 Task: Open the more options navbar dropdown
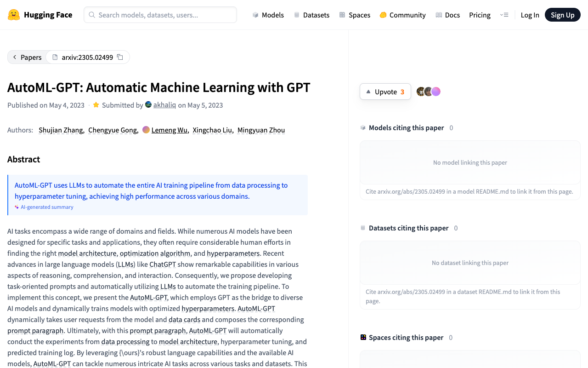[x=504, y=15]
